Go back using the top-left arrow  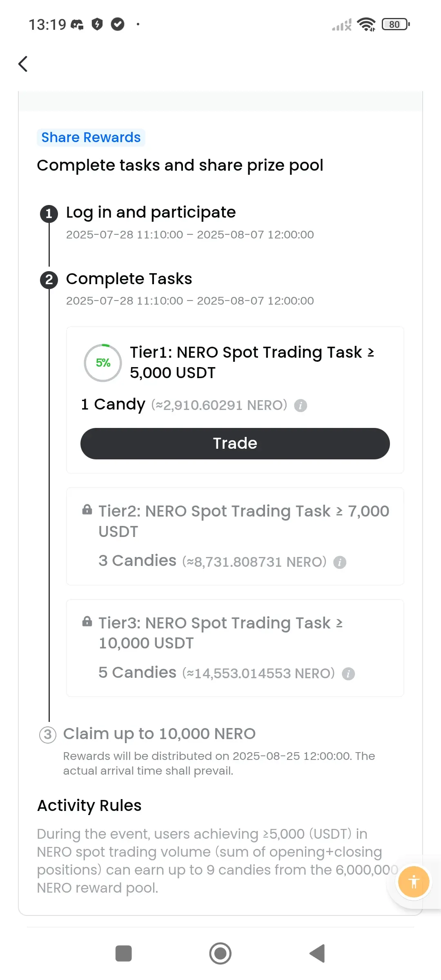click(x=23, y=64)
